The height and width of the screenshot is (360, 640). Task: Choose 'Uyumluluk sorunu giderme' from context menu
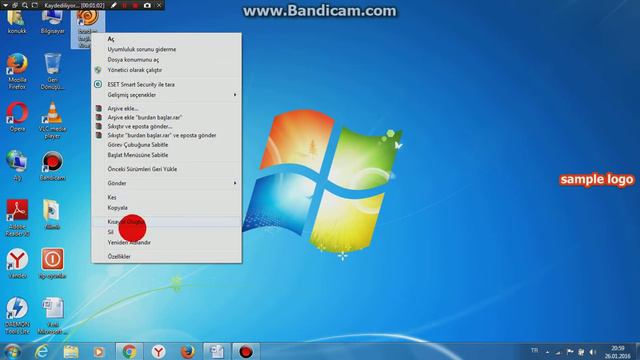coord(167,49)
